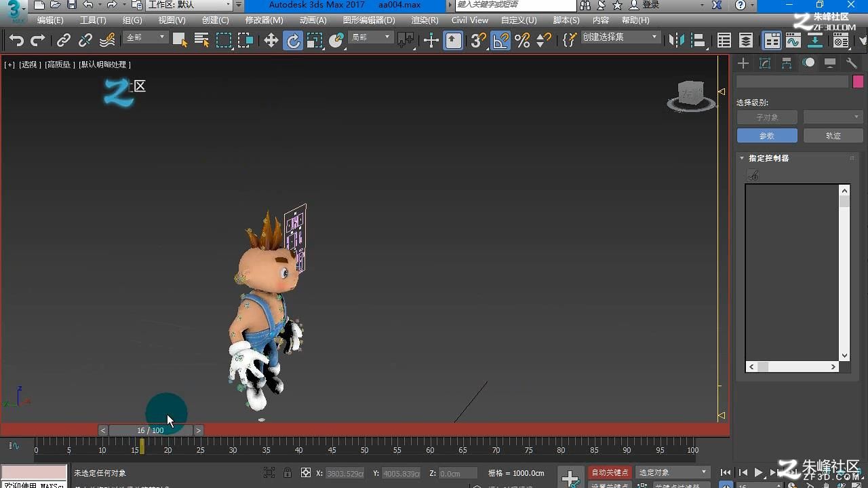The height and width of the screenshot is (488, 868).
Task: Open the Material Editor icon
Action: pyautogui.click(x=841, y=41)
